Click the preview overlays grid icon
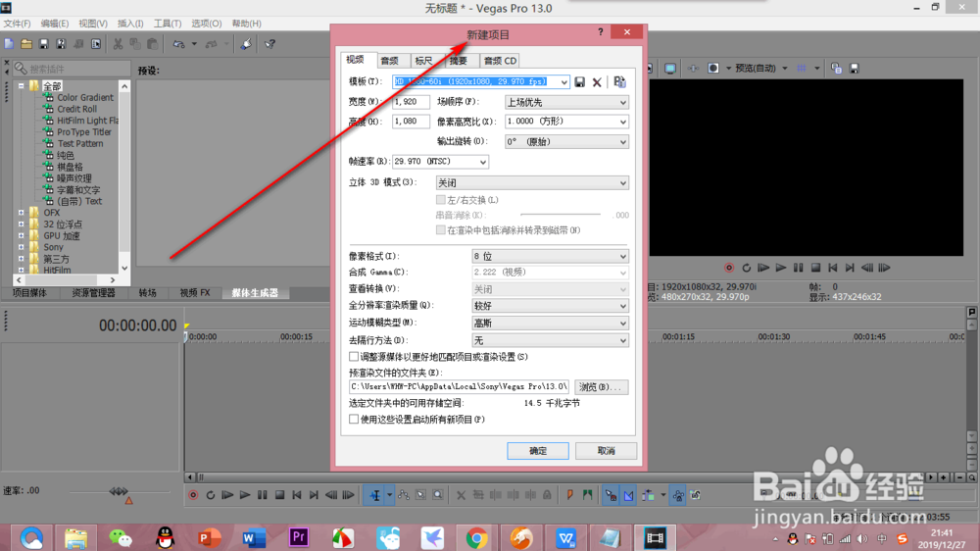 click(x=802, y=69)
